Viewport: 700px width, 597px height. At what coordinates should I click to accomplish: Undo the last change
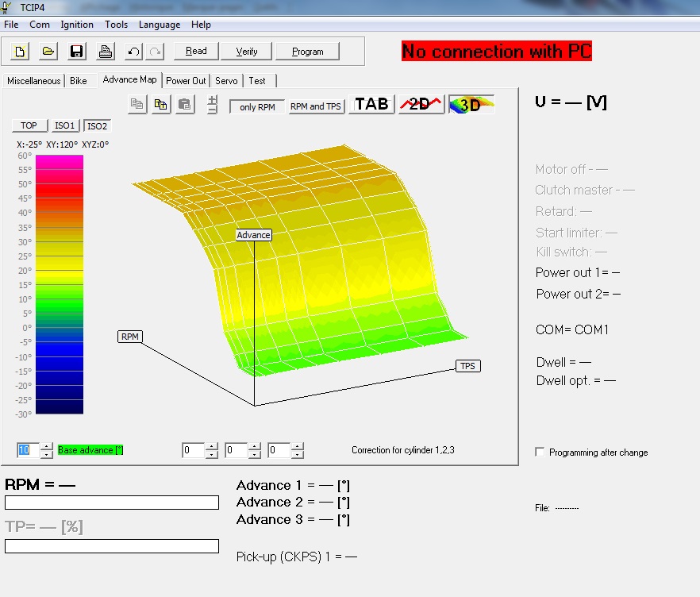(x=133, y=52)
